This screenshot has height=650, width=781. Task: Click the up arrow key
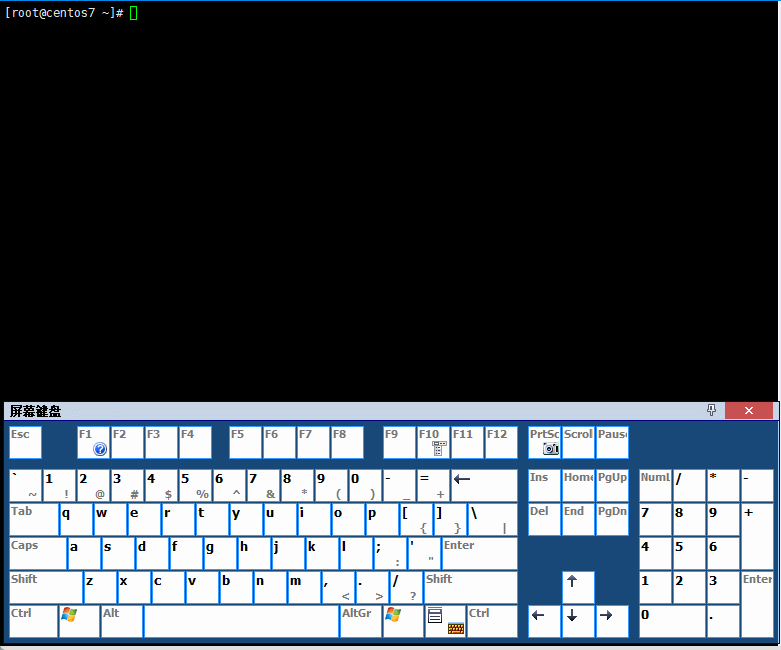578,588
